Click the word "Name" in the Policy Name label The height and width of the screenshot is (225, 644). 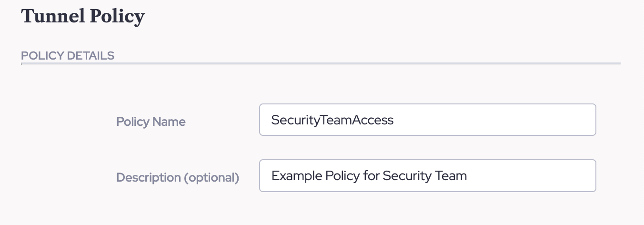pos(170,122)
